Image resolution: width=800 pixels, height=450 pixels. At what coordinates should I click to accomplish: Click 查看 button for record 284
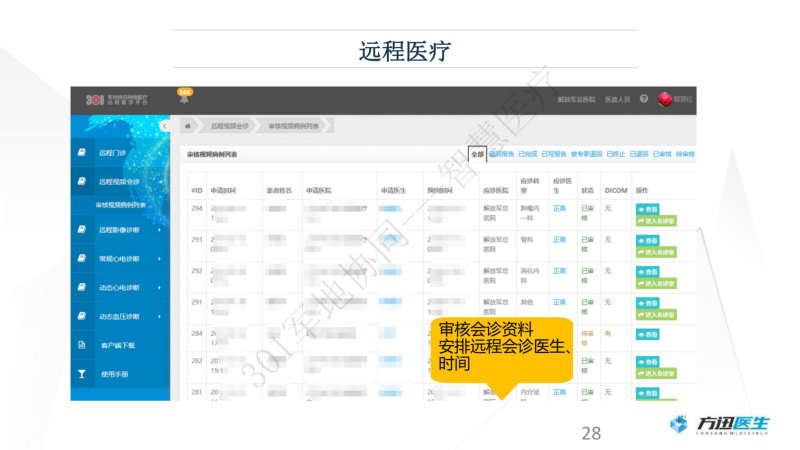pos(647,335)
